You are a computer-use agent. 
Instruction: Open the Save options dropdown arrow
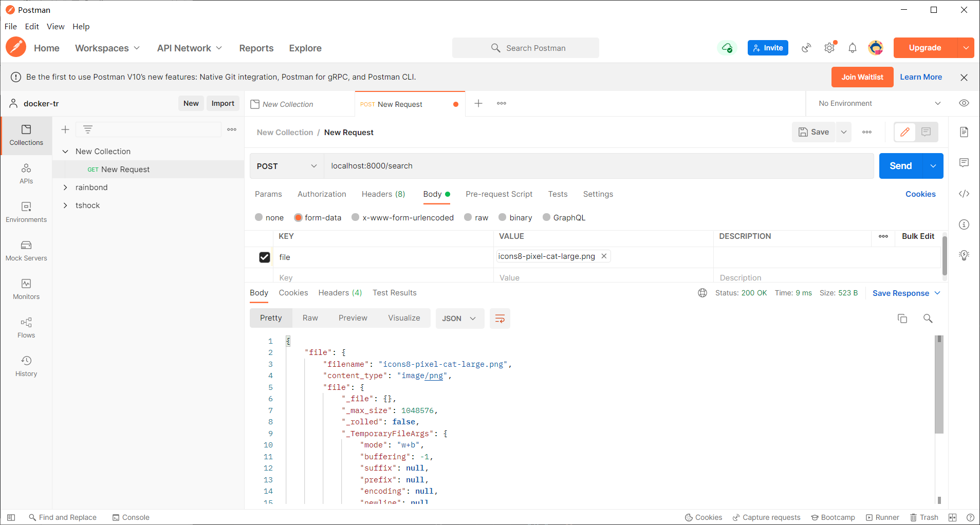844,132
